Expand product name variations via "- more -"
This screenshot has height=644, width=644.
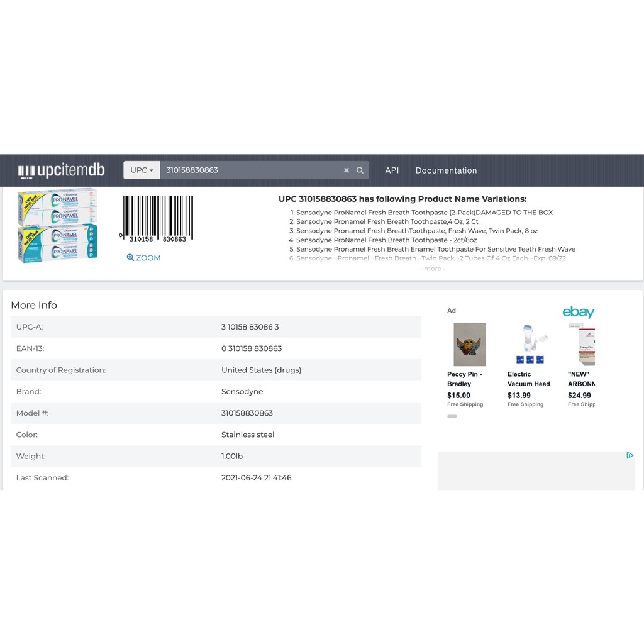[432, 269]
